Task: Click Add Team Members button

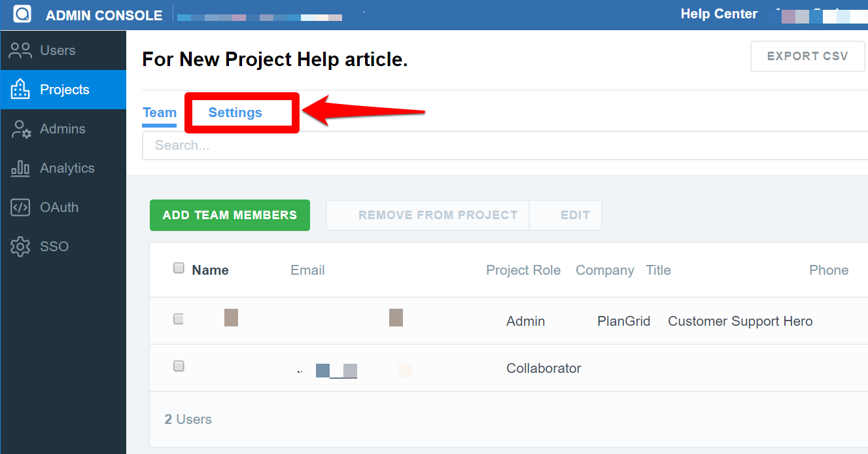Action: (x=230, y=215)
